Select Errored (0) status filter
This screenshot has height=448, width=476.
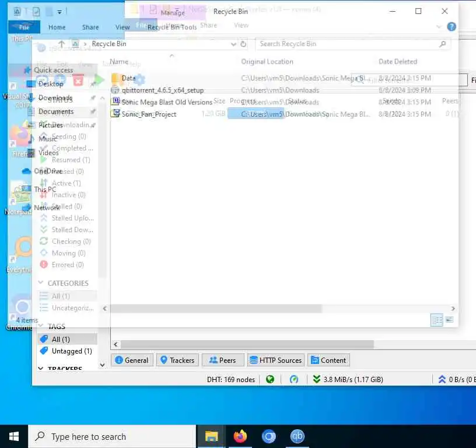point(67,265)
